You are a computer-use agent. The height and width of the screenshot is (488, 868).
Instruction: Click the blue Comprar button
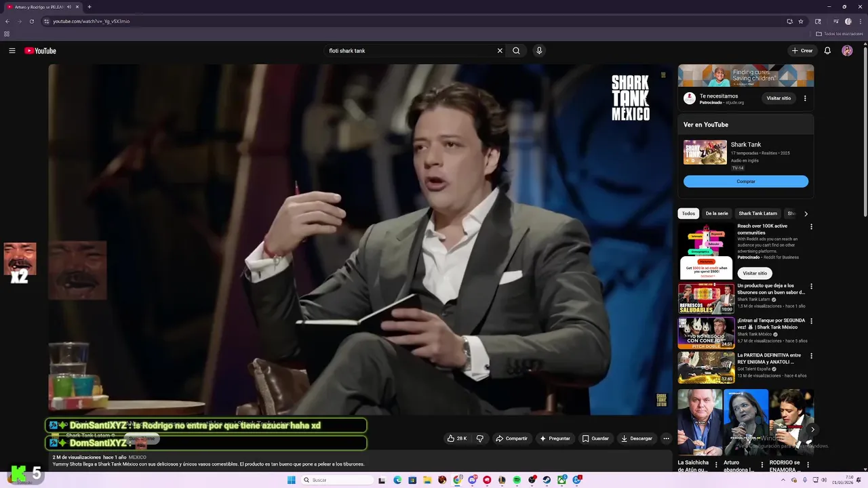coord(746,182)
